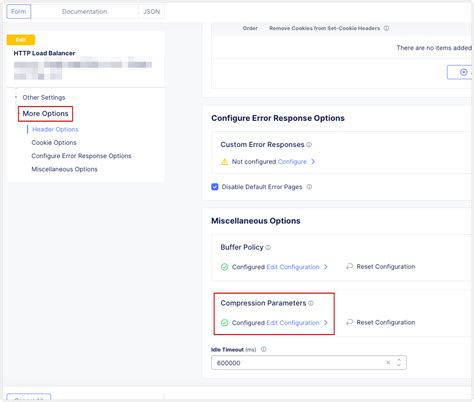Open the Documentation tab

click(84, 12)
